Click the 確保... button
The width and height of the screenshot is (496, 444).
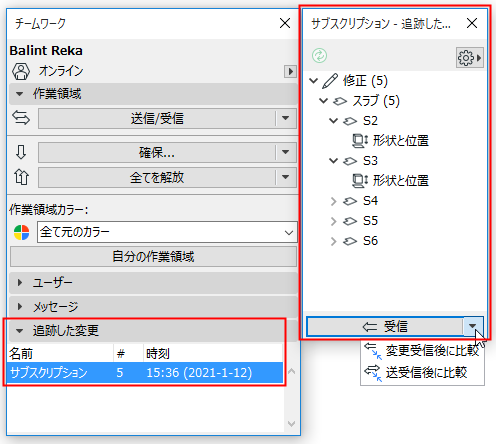[157, 153]
